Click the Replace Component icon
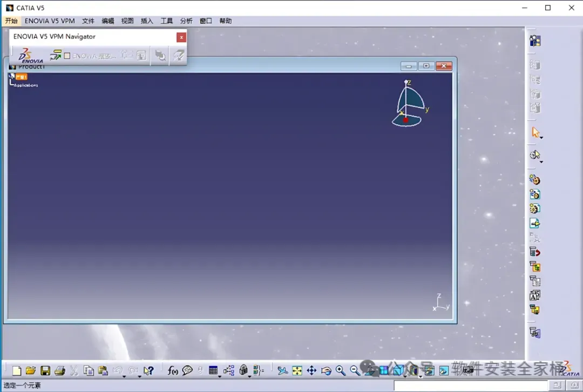The image size is (583, 392). [x=534, y=252]
